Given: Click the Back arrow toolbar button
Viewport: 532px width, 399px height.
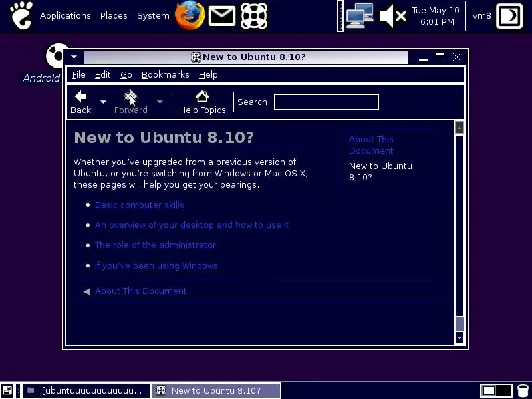Looking at the screenshot, I should pos(80,102).
